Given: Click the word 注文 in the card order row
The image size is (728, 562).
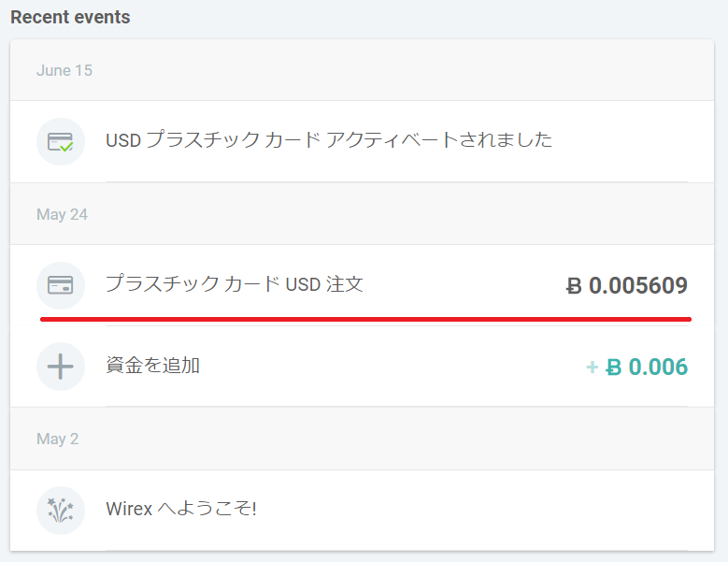Looking at the screenshot, I should (345, 283).
